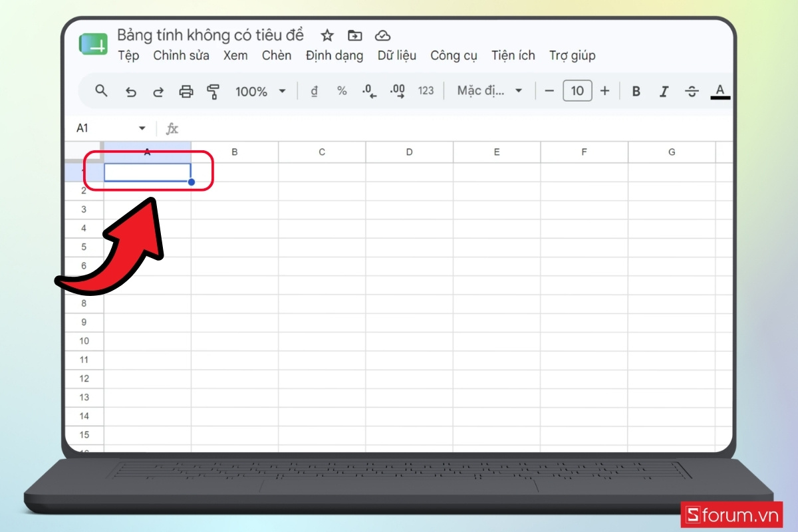Toggle bold formatting
The height and width of the screenshot is (532, 798).
[636, 91]
